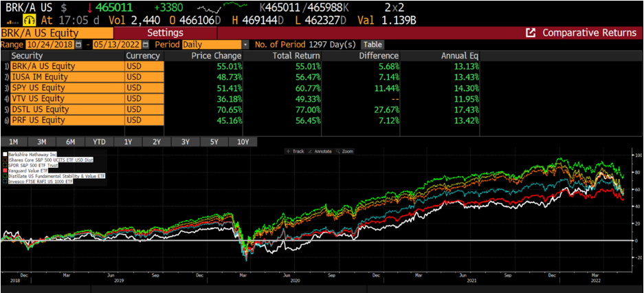Click USD currency cell for SPY row
The height and width of the screenshot is (293, 644).
[144, 88]
